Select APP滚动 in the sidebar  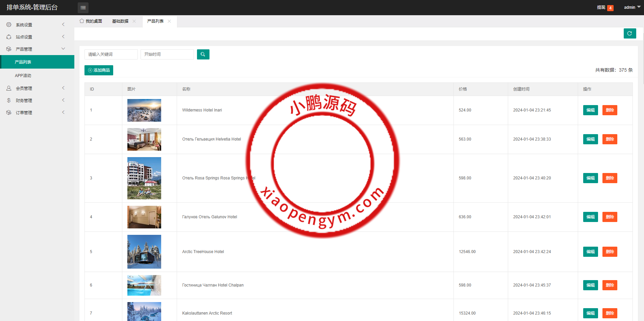click(x=23, y=76)
